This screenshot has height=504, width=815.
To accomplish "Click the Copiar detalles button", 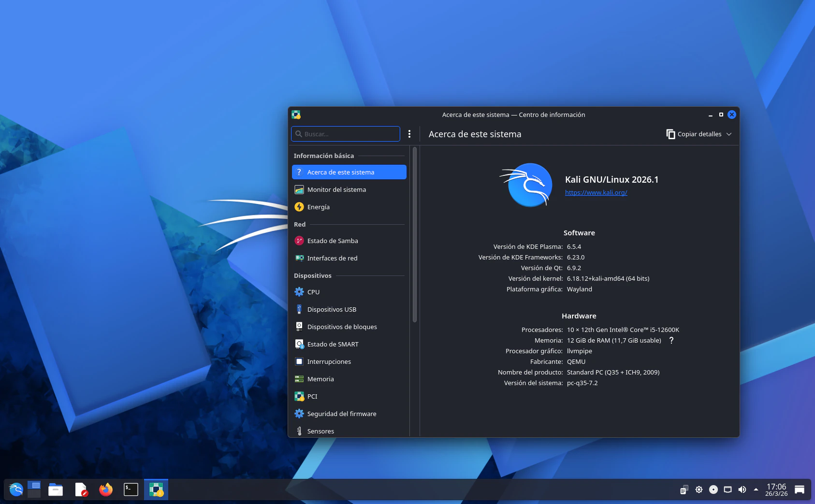I will pyautogui.click(x=694, y=134).
